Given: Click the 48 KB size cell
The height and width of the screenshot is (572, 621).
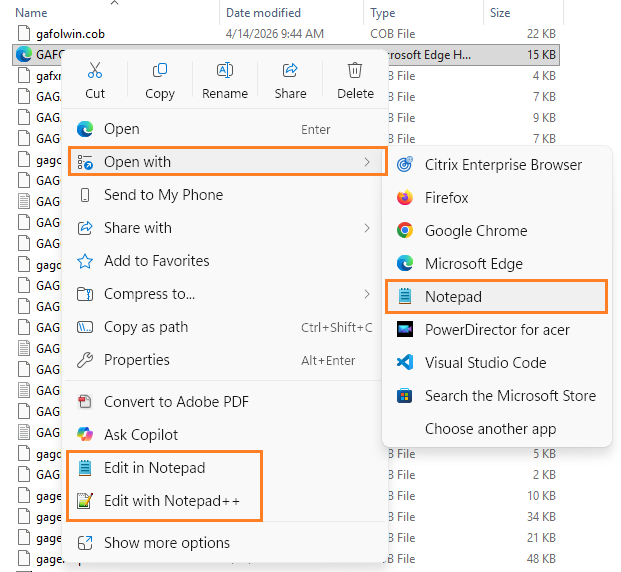Looking at the screenshot, I should pos(541,559).
